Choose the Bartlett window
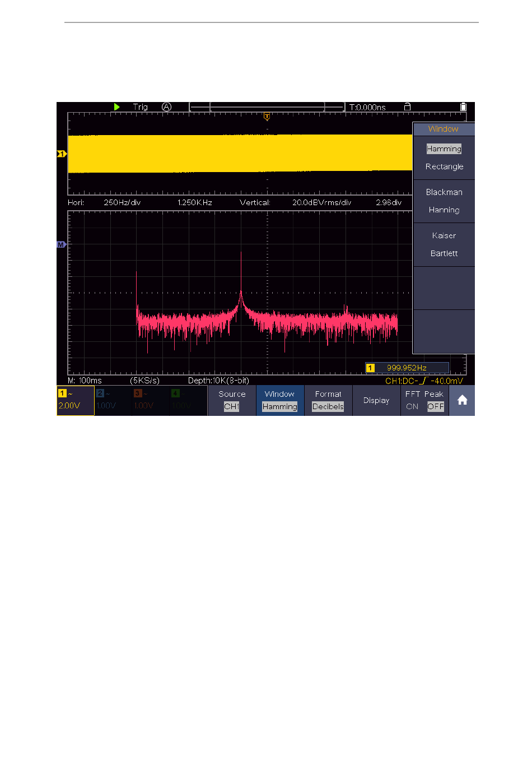Screen dimensions: 532x783 444,253
